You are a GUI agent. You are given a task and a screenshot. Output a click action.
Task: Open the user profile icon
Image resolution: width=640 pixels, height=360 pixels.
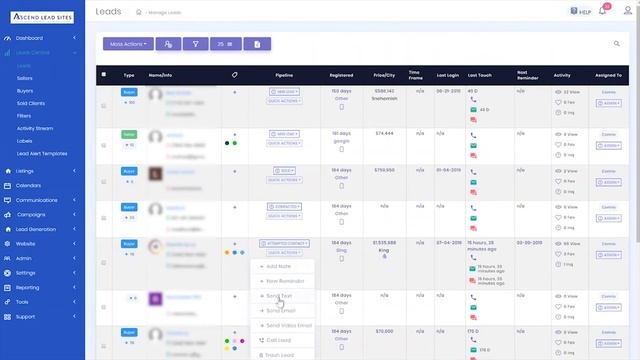(x=628, y=11)
